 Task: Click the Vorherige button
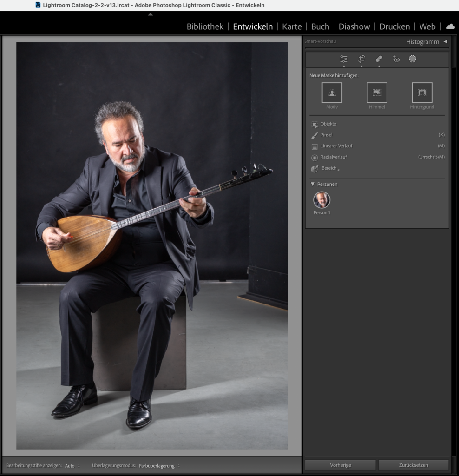point(341,465)
